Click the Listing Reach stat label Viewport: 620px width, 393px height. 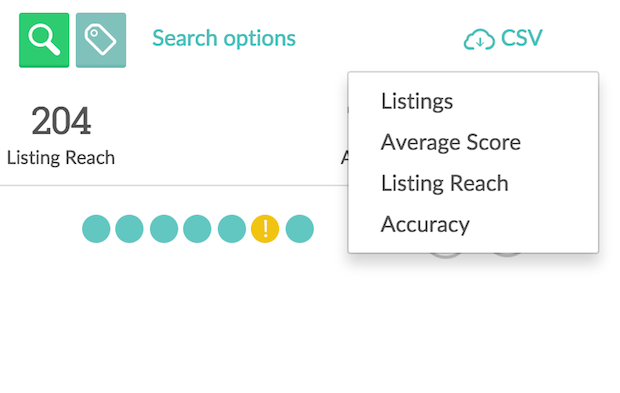[x=61, y=158]
